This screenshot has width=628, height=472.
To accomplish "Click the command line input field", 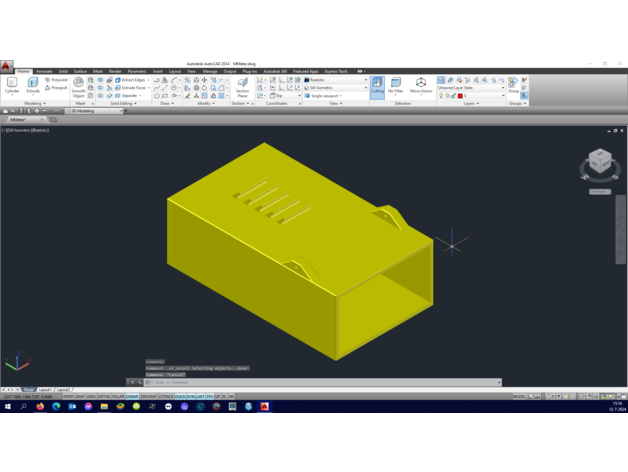I will pos(320,382).
